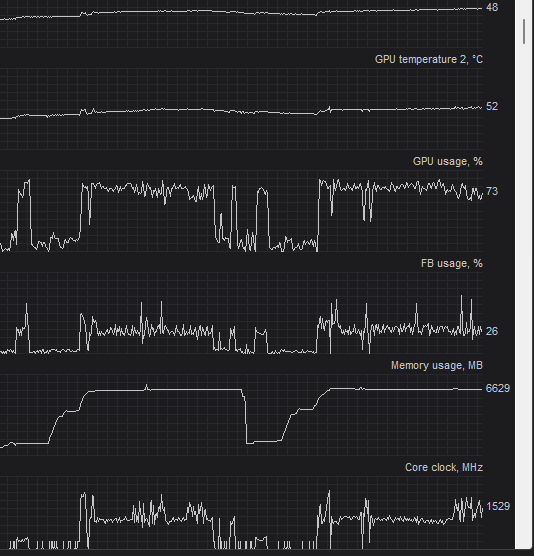
Task: Click the 73 GPU usage reading
Action: (492, 191)
